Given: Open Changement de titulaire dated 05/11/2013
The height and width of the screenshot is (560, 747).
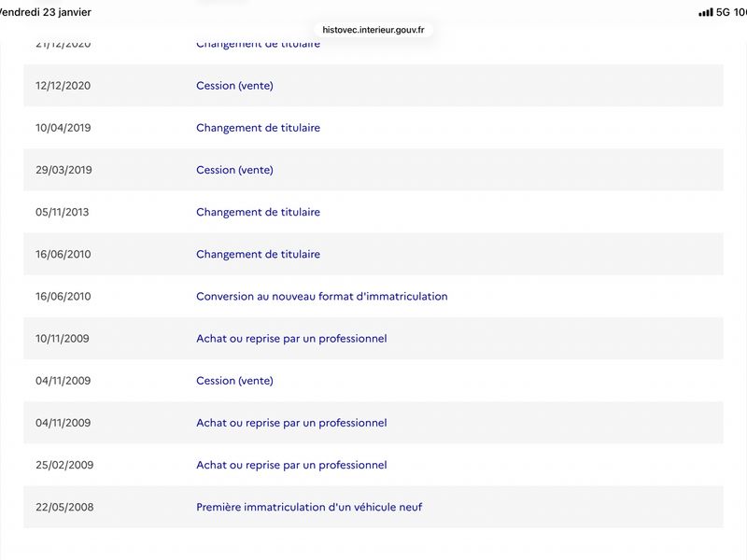Looking at the screenshot, I should coord(258,212).
